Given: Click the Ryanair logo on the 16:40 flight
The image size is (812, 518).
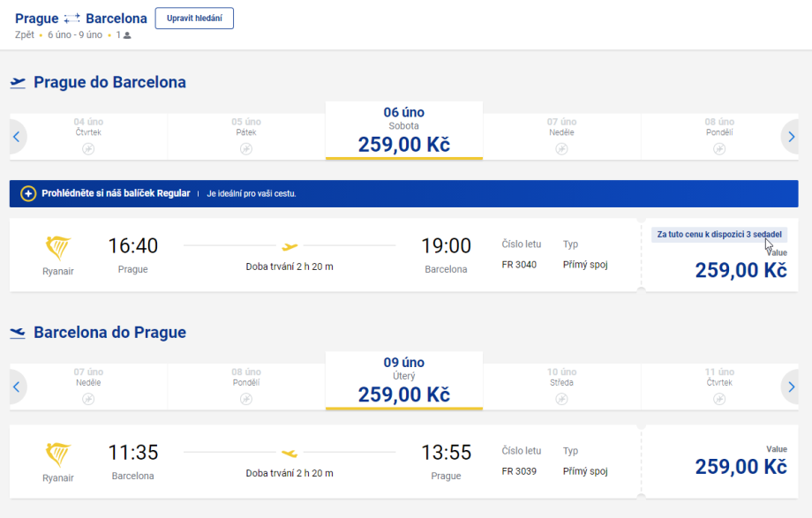Looking at the screenshot, I should coord(58,247).
